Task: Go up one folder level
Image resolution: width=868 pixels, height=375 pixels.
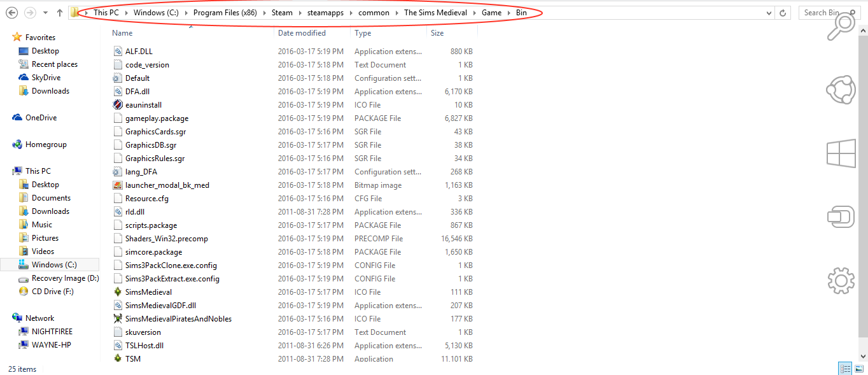Action: pos(59,13)
